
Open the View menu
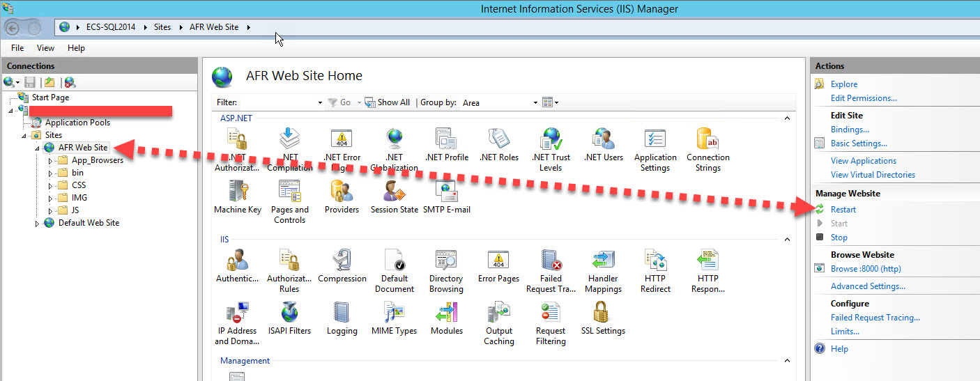tap(45, 48)
